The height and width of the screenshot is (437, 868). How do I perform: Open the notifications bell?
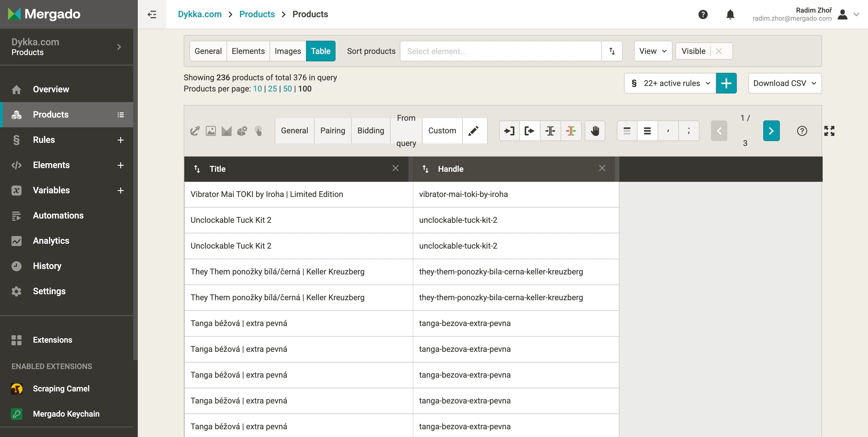point(730,14)
